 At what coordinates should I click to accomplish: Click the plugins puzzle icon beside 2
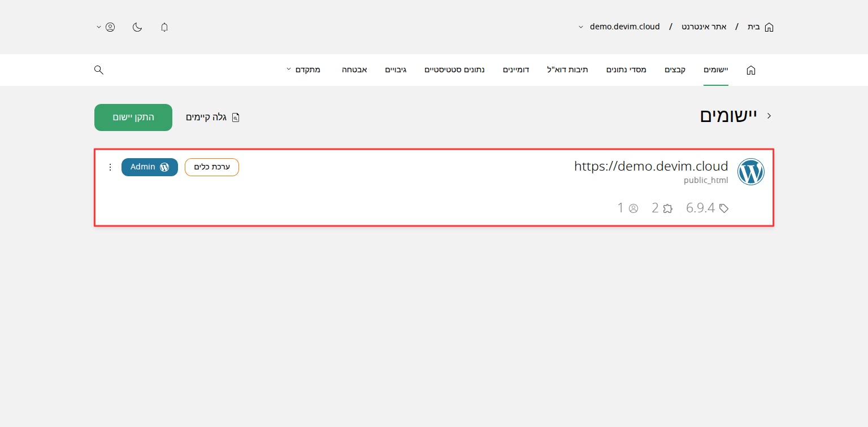pos(667,208)
